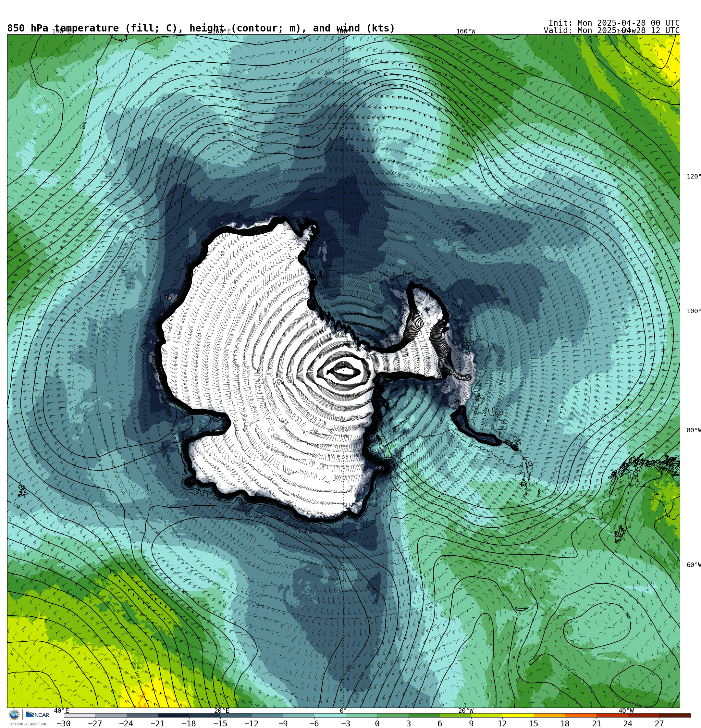Click the -27 legend value
Screen dimensions: 701x728
tap(95, 723)
